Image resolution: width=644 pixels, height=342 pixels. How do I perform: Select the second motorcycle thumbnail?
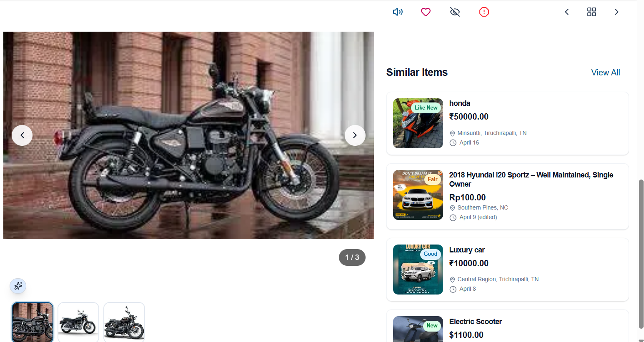point(78,322)
